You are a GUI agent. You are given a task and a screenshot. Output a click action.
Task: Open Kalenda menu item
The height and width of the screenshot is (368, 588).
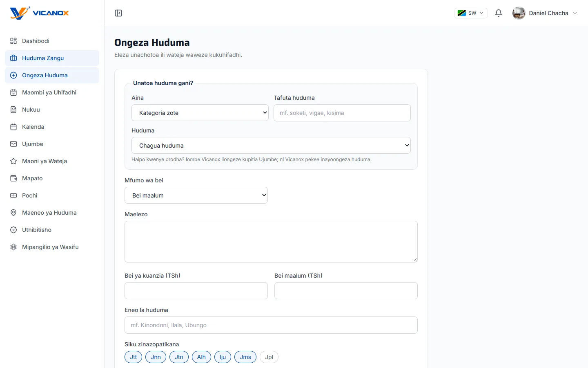(x=52, y=127)
